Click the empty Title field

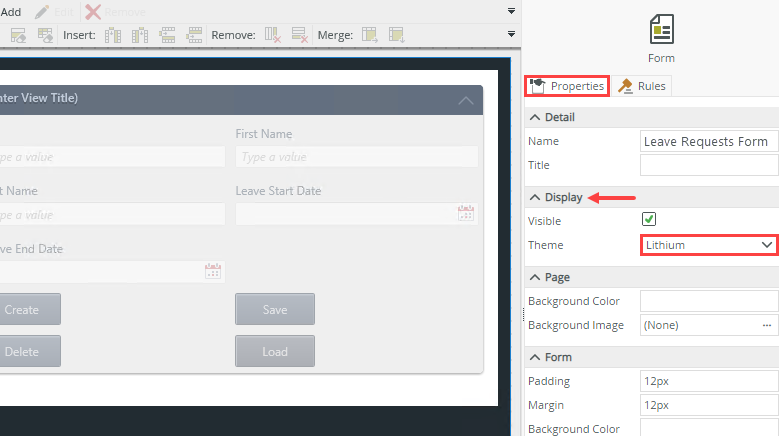tap(709, 165)
